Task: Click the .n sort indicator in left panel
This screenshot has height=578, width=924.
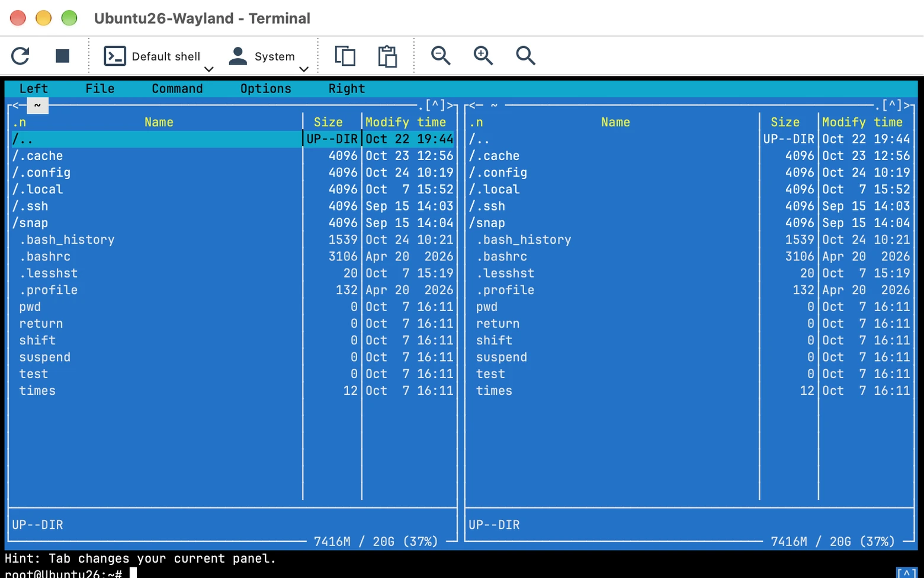Action: click(20, 123)
